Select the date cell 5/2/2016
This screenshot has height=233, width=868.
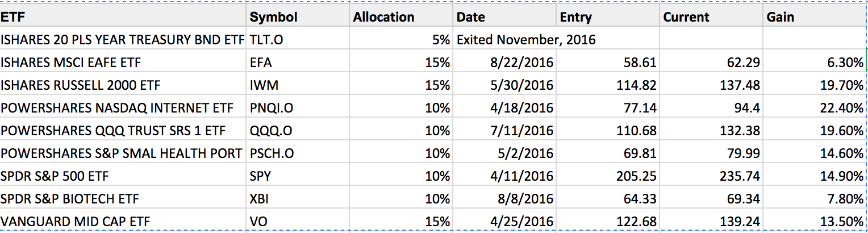click(x=504, y=153)
